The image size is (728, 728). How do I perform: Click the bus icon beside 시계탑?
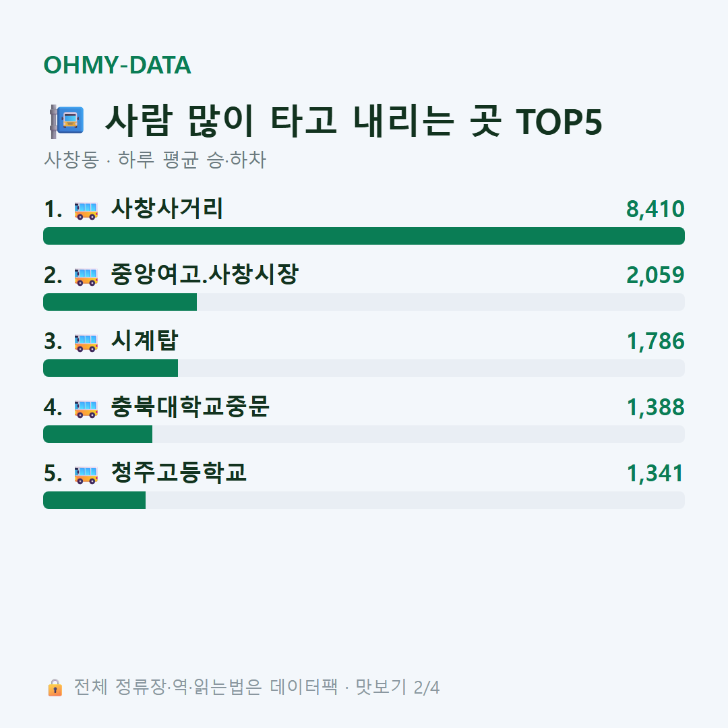coord(86,343)
